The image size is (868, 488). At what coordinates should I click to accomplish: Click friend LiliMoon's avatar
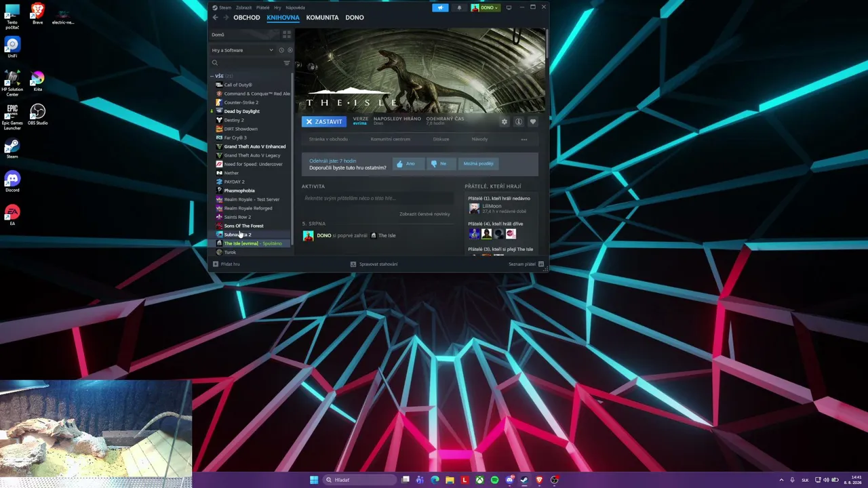[474, 209]
